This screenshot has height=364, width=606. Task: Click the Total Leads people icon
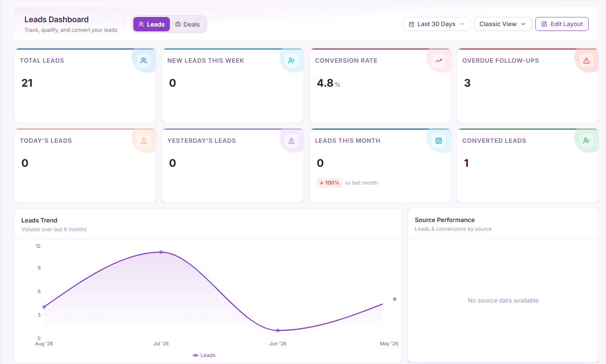tap(144, 61)
